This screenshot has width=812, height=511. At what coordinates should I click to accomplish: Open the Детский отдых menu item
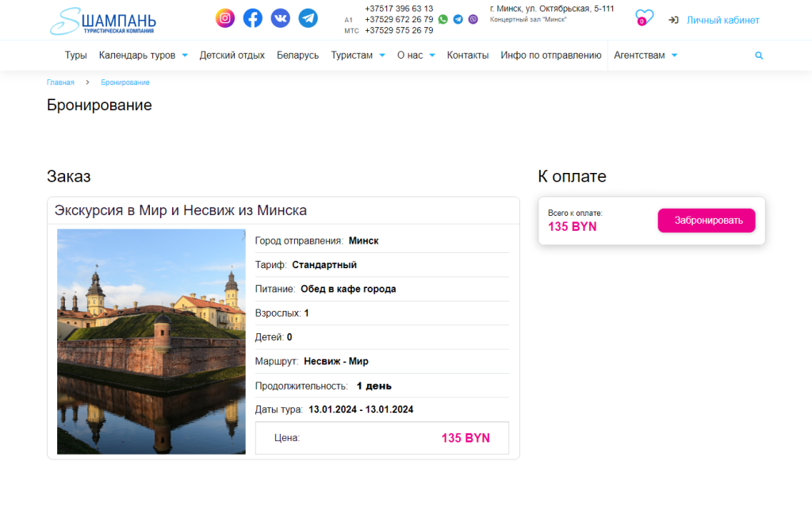click(232, 55)
